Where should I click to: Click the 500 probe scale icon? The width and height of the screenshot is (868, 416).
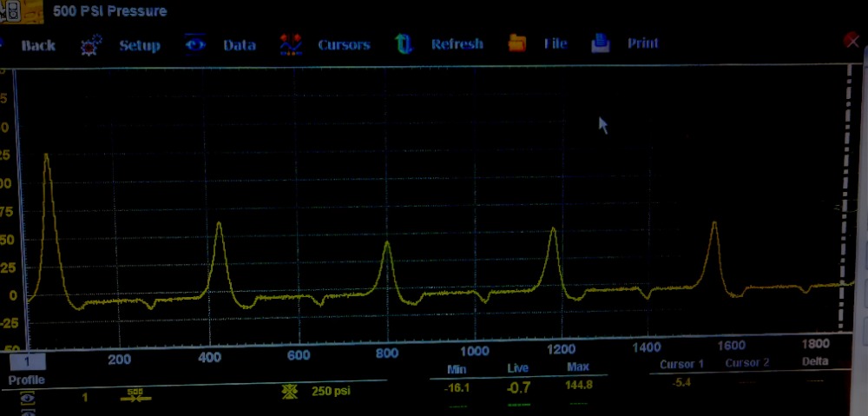coord(135,394)
